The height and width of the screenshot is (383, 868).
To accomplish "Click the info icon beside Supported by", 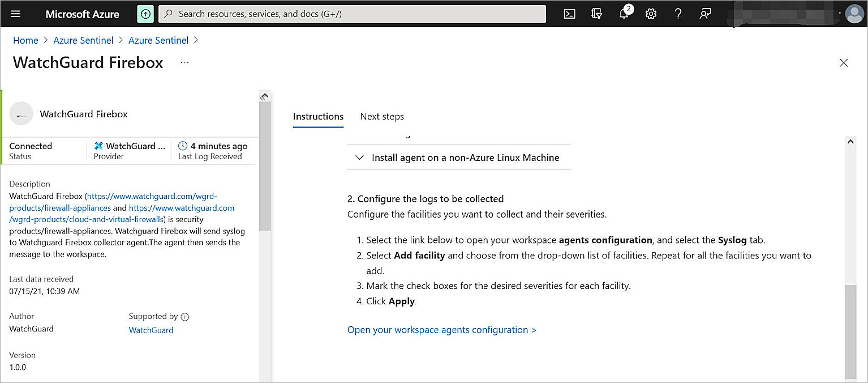I will [185, 317].
